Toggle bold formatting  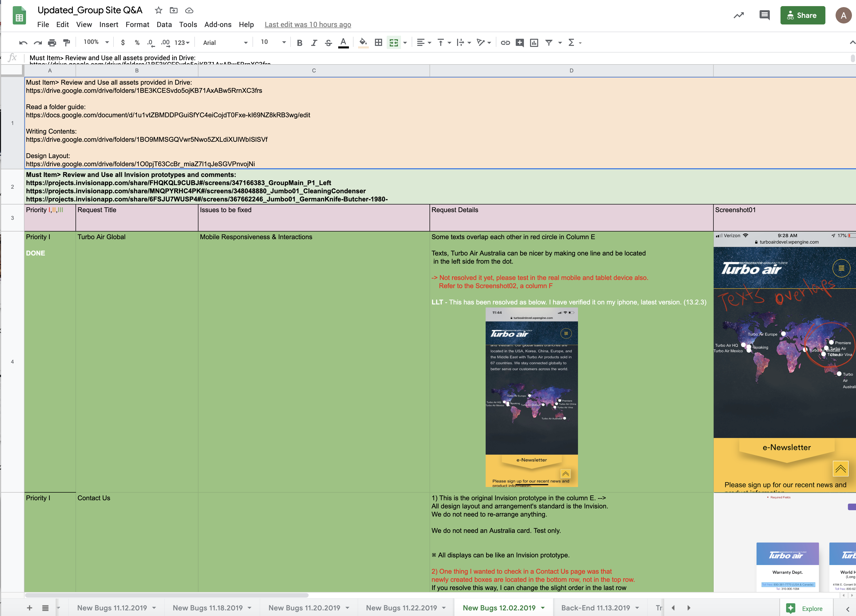coord(299,43)
